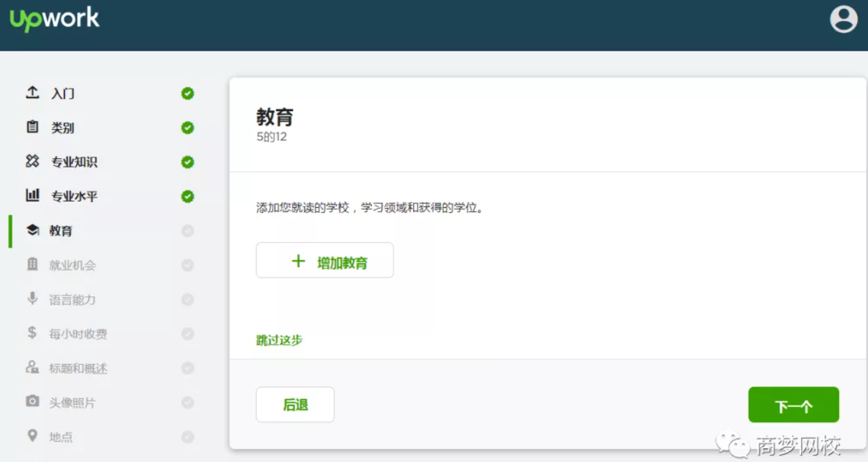Click the green checkmark next to 专业知识
This screenshot has width=868, height=462.
point(188,162)
